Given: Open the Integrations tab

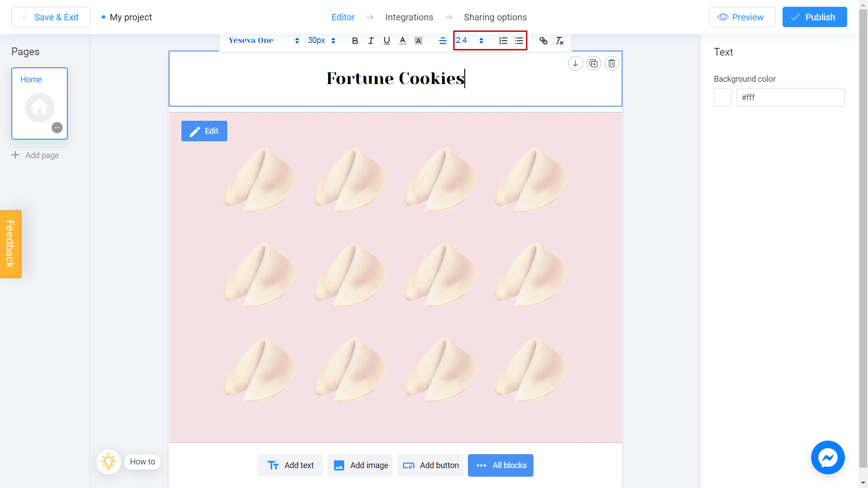Looking at the screenshot, I should click(409, 17).
